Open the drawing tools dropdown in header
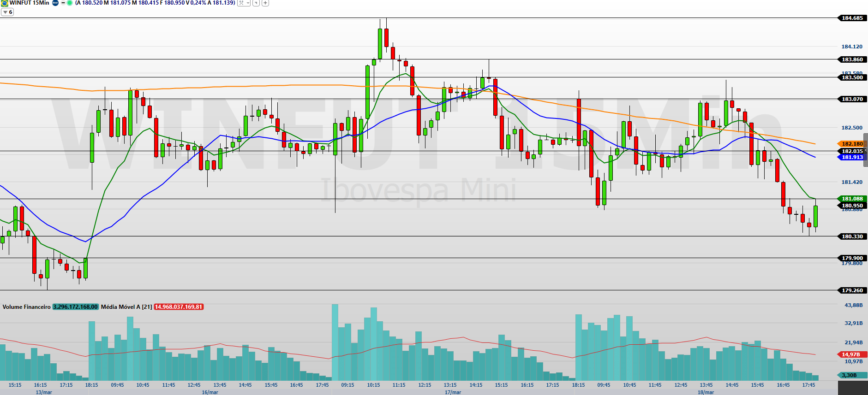This screenshot has height=395, width=868. click(244, 3)
